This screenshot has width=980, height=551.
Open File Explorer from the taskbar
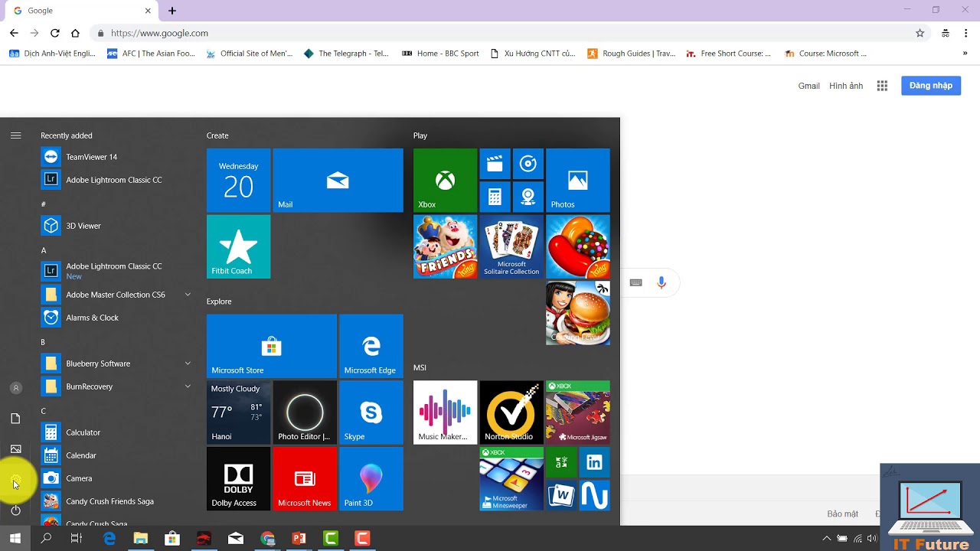[140, 539]
